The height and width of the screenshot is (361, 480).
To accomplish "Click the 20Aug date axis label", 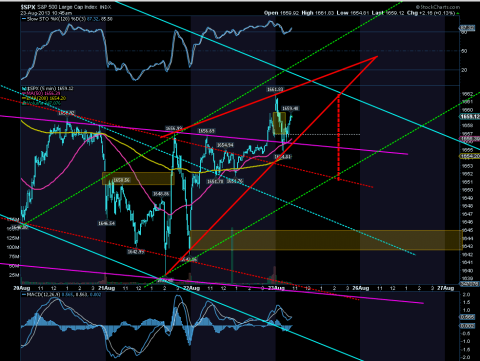I will (22, 288).
